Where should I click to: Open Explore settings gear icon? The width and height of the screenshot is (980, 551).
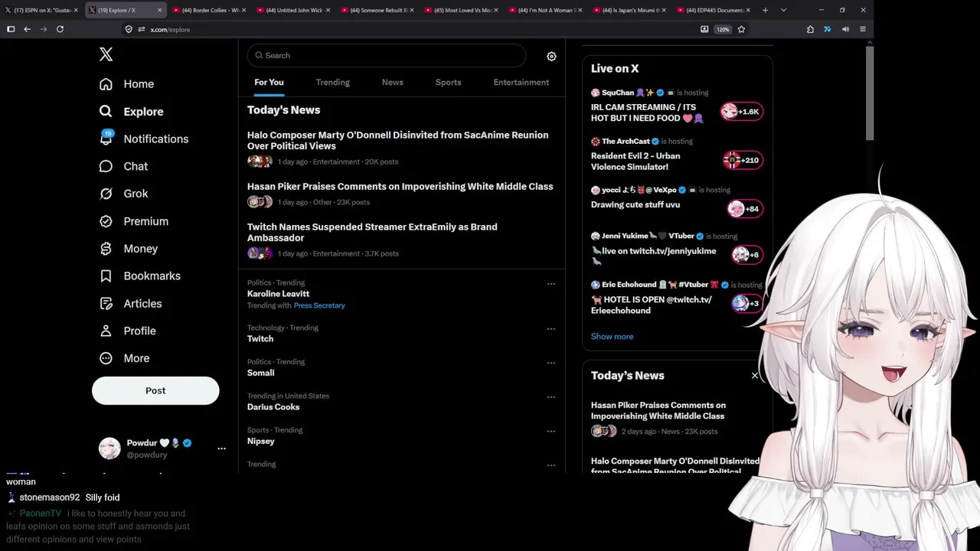[x=551, y=56]
